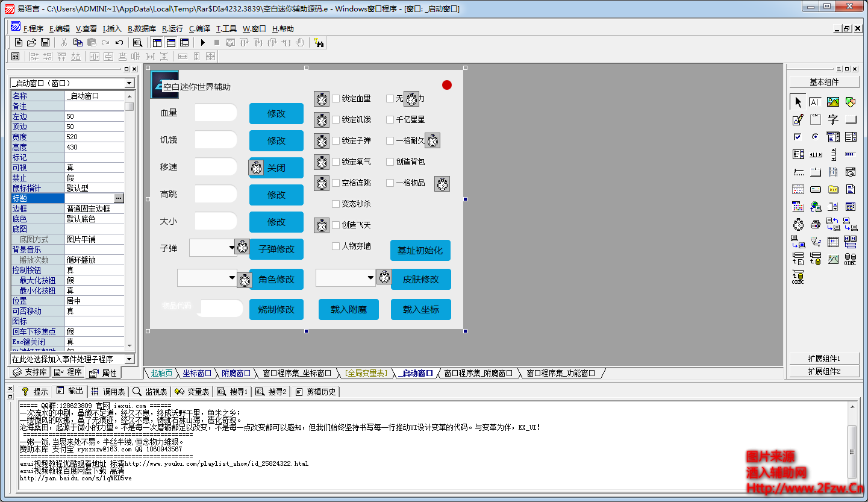The height and width of the screenshot is (502, 868).
Task: Click the window preview icon in second toolbar
Action: tap(16, 57)
